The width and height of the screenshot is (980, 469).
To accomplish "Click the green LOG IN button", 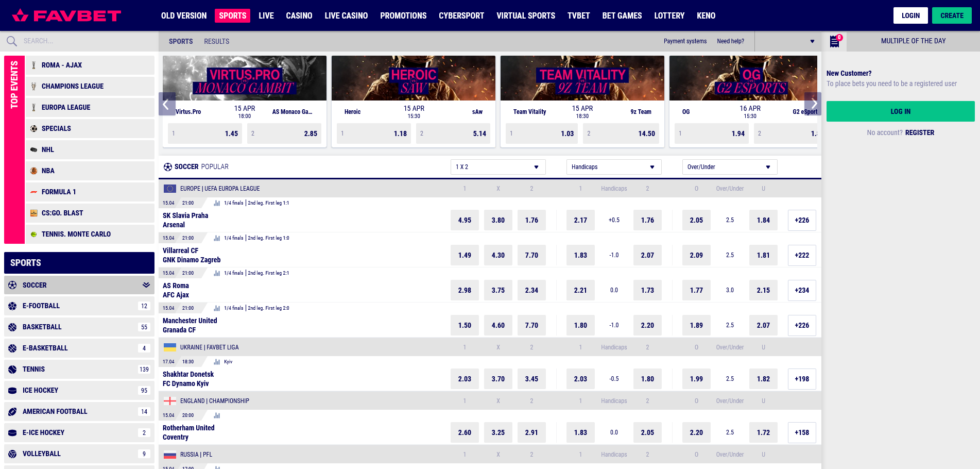I will click(x=900, y=111).
